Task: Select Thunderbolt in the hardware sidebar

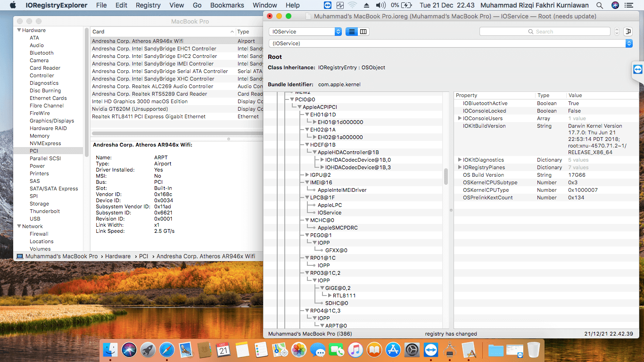Action: 45,211
